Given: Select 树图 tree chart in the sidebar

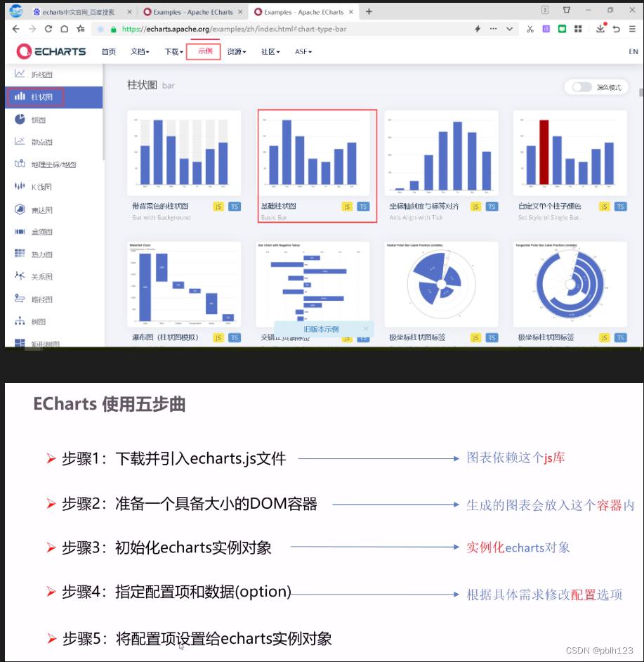Looking at the screenshot, I should (x=53, y=322).
